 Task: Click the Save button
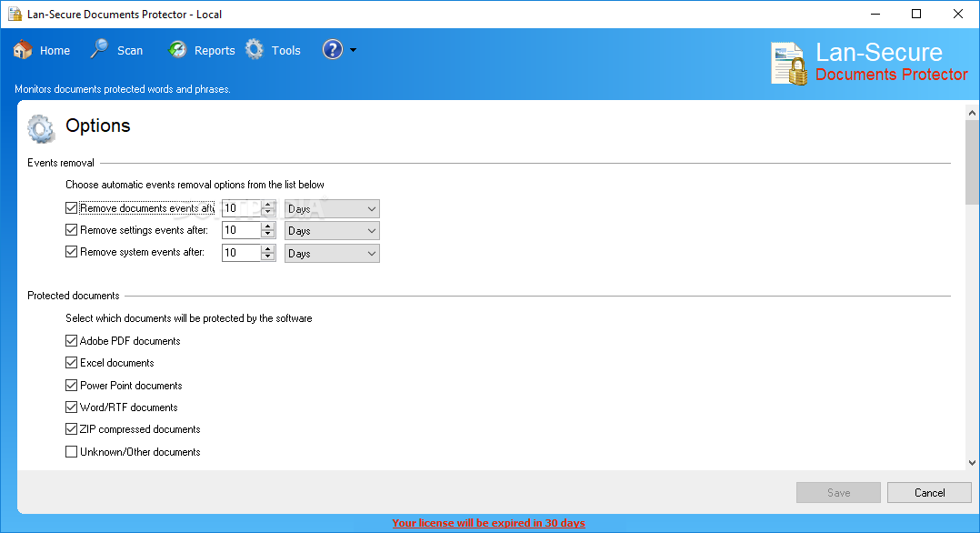click(x=838, y=492)
